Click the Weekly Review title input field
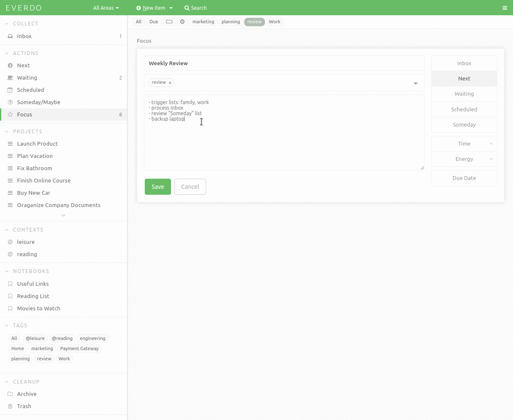Viewport: 513px width, 420px height. pos(284,63)
